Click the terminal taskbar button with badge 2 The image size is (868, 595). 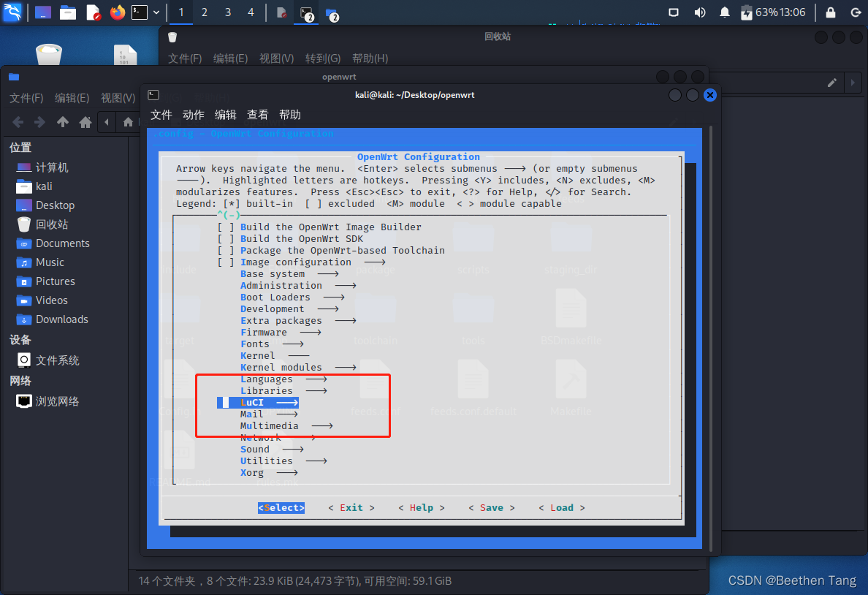tap(307, 13)
